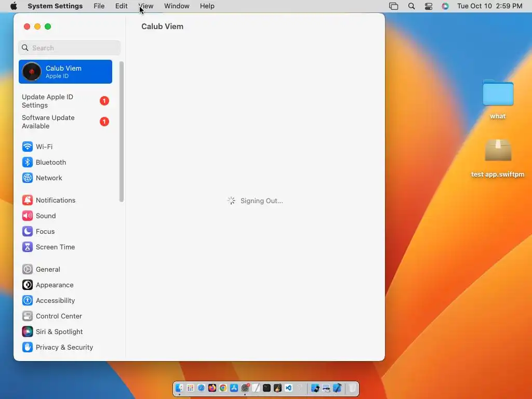532x399 pixels.
Task: Select the Network globe icon
Action: click(x=28, y=178)
